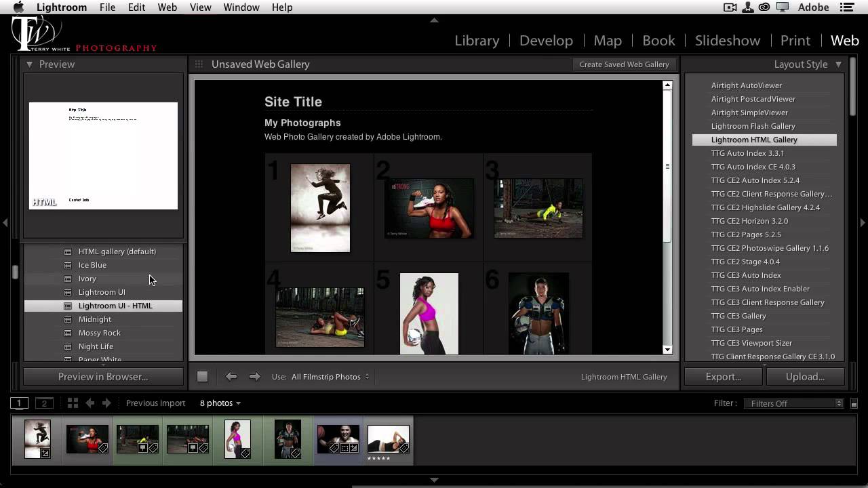The image size is (868, 488).
Task: Go forward using filmstrip forward arrow
Action: pyautogui.click(x=106, y=403)
